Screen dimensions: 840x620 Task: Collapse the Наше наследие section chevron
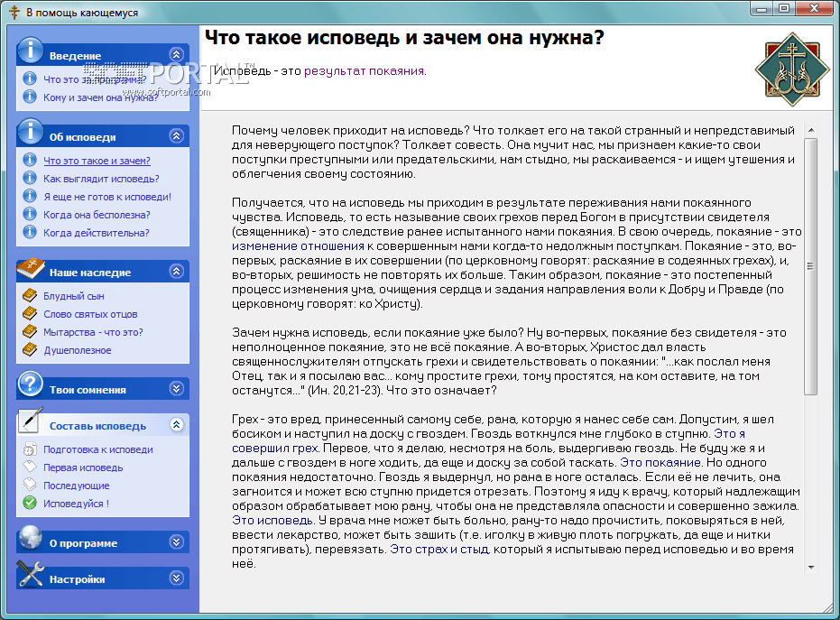click(x=176, y=272)
